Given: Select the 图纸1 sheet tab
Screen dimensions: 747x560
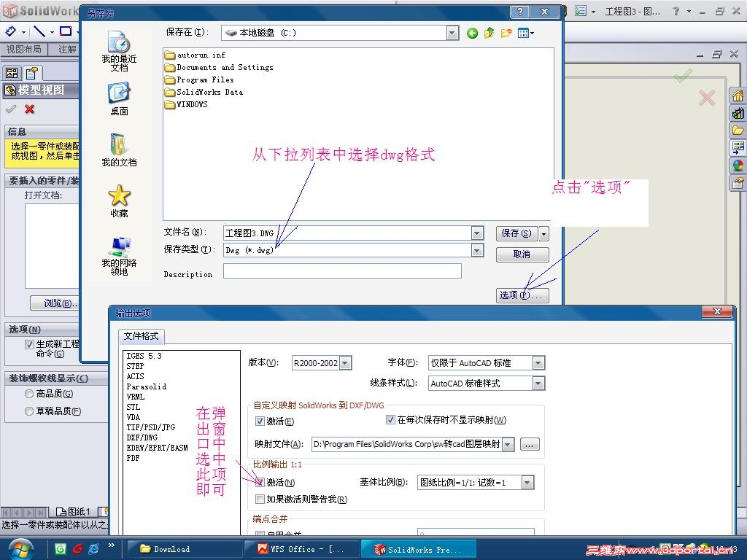Looking at the screenshot, I should click(74, 512).
